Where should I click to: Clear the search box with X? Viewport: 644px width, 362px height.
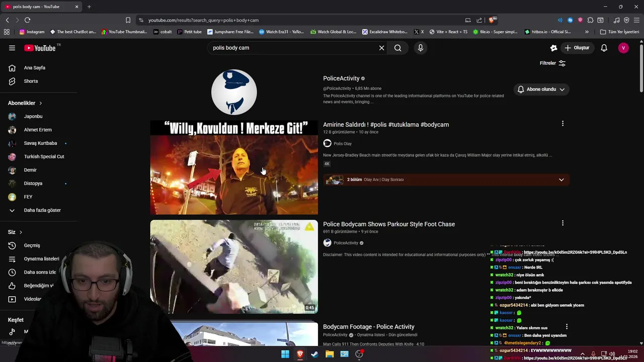381,48
